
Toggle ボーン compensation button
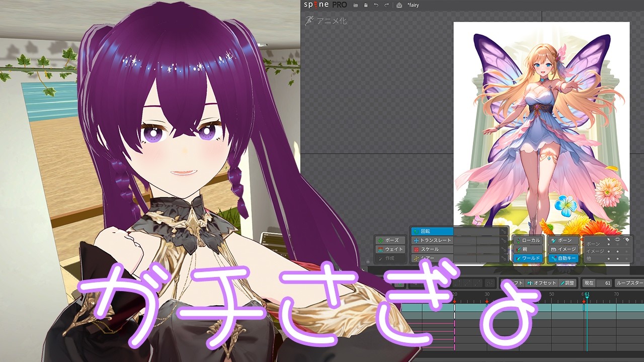563,240
